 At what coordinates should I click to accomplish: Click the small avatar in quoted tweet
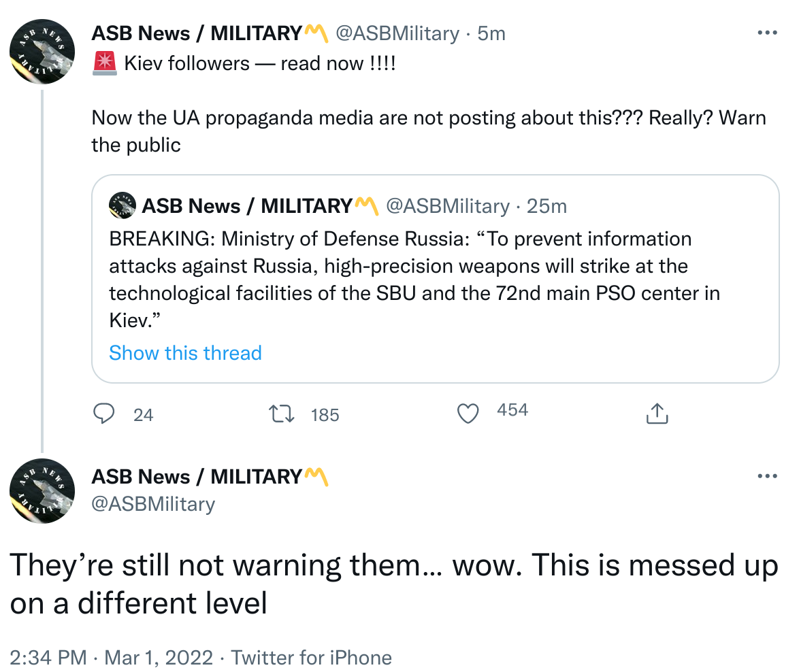pyautogui.click(x=123, y=206)
